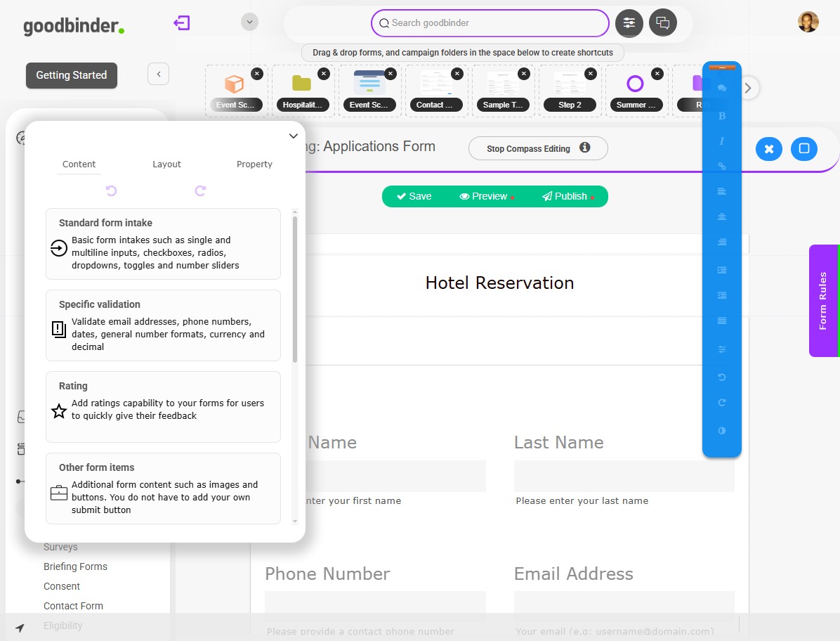
Task: Click the link icon in blue toolbar
Action: 722,167
